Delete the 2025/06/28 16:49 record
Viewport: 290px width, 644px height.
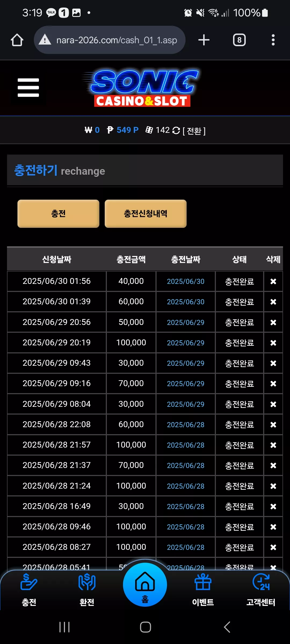pyautogui.click(x=273, y=506)
